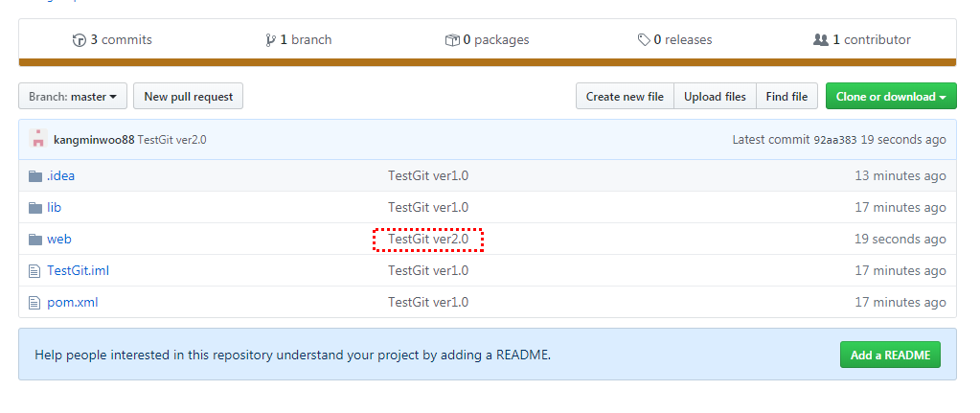Open the web folder
The height and width of the screenshot is (413, 980).
tap(58, 240)
